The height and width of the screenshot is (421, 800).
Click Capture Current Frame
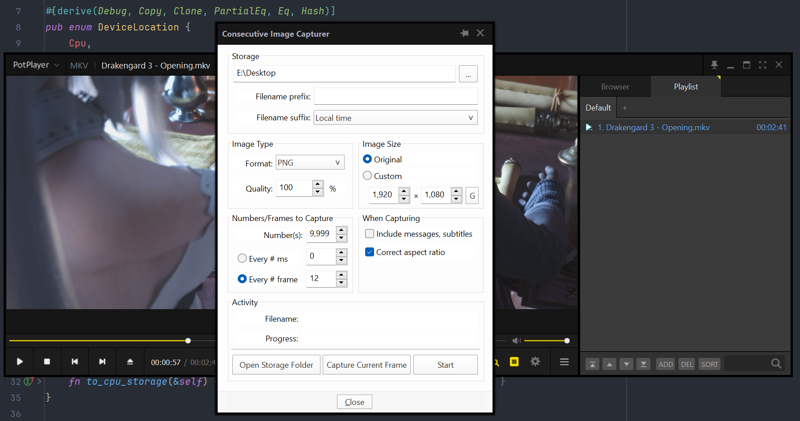tap(366, 365)
